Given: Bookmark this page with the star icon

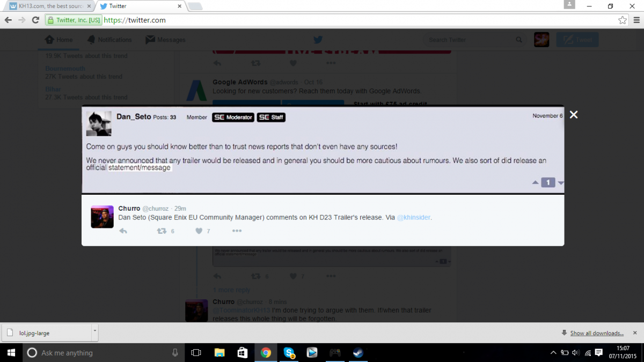Looking at the screenshot, I should click(x=622, y=20).
